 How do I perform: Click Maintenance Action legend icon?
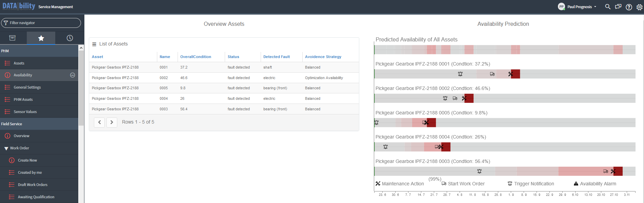click(378, 184)
